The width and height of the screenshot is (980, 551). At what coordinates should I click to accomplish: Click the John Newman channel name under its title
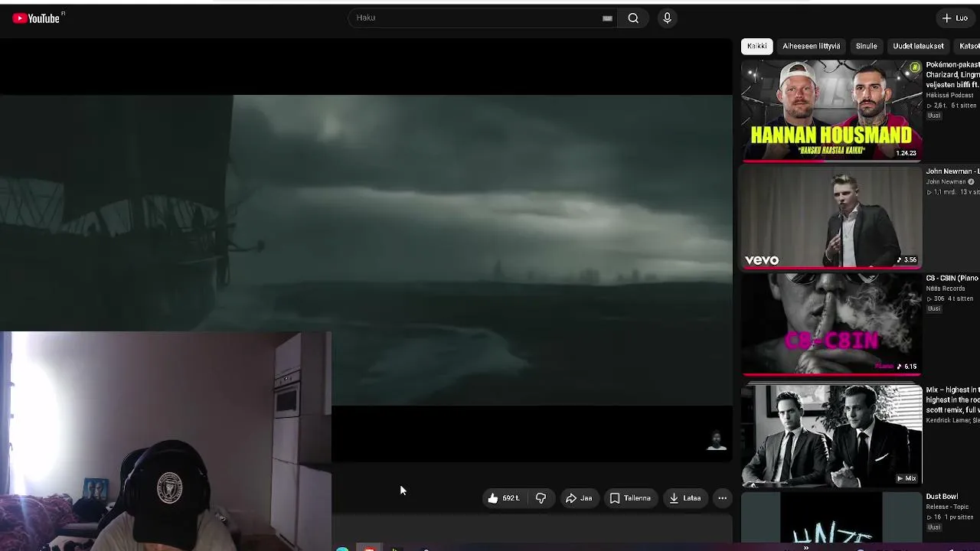point(946,182)
